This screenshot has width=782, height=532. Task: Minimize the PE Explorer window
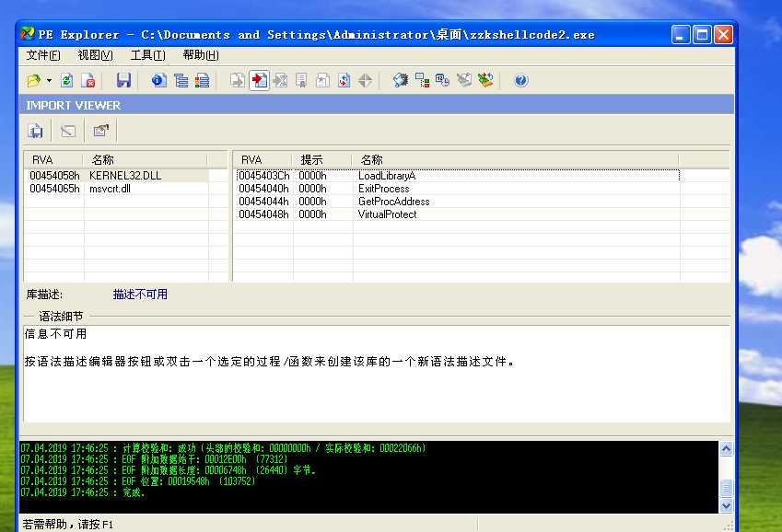(x=681, y=34)
